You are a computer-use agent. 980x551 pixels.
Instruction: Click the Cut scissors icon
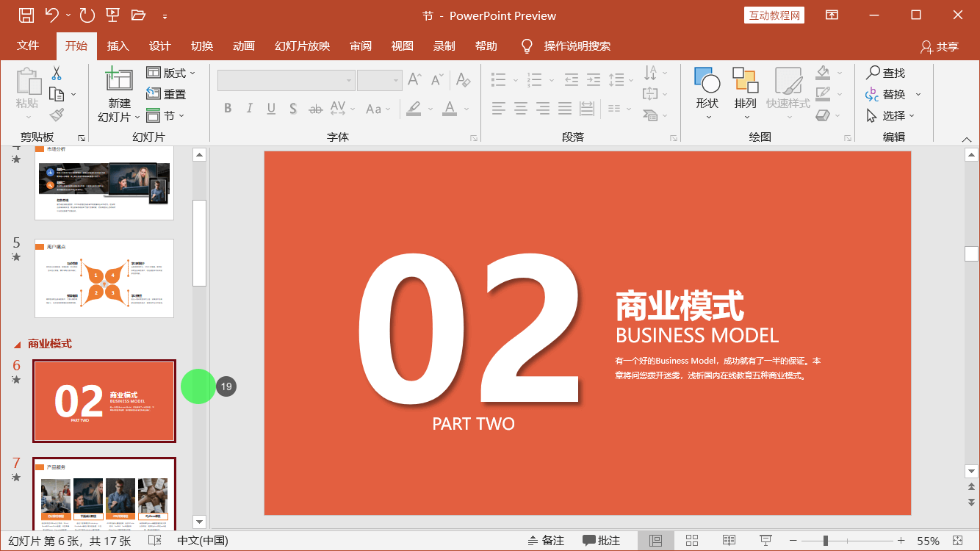click(57, 73)
